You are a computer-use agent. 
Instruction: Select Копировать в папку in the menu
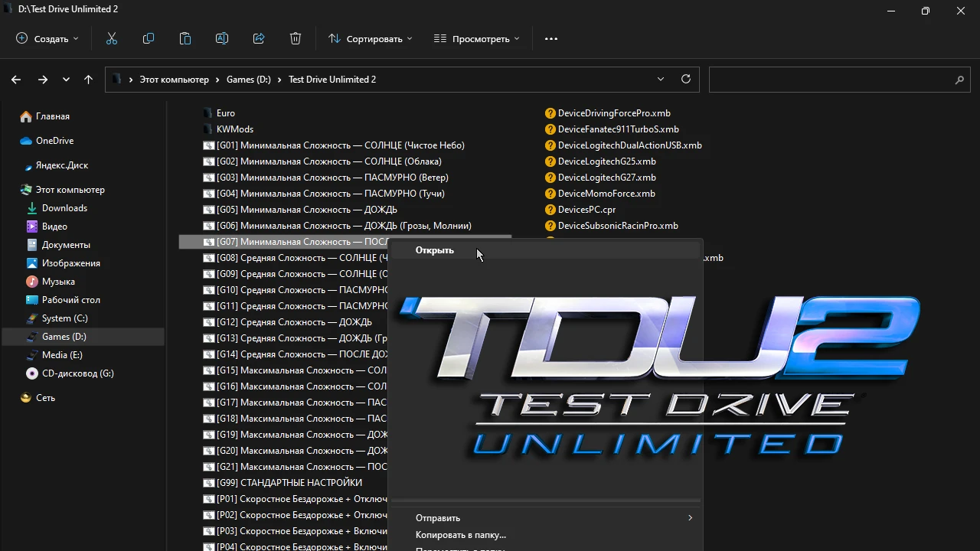[x=460, y=534]
